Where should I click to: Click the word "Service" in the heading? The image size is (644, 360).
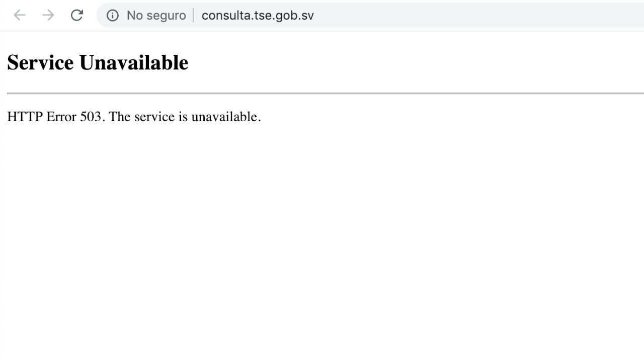tap(40, 63)
